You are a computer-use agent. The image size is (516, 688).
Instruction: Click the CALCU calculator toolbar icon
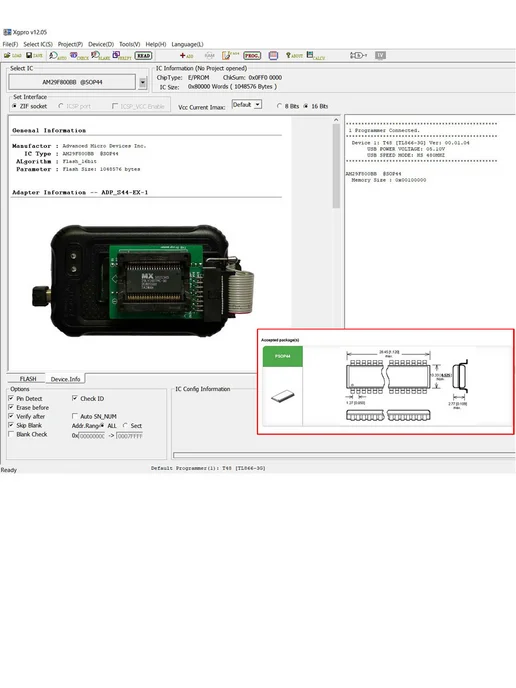point(316,55)
